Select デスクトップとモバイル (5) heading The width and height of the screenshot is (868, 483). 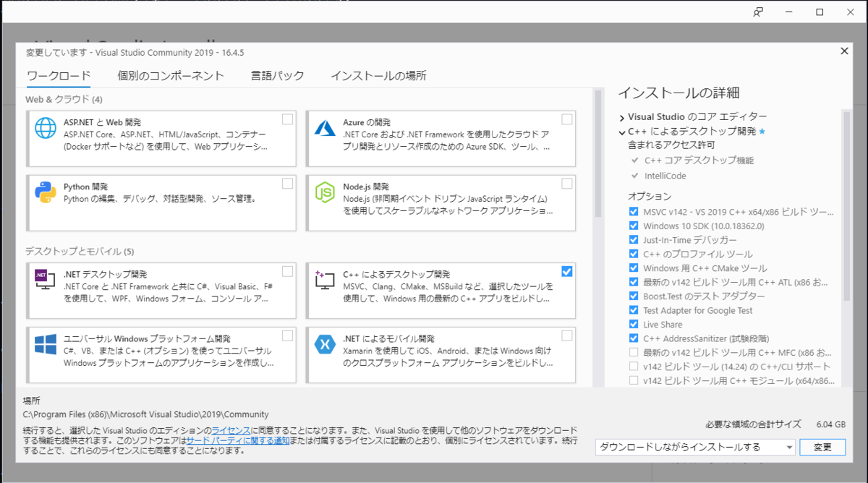(80, 252)
